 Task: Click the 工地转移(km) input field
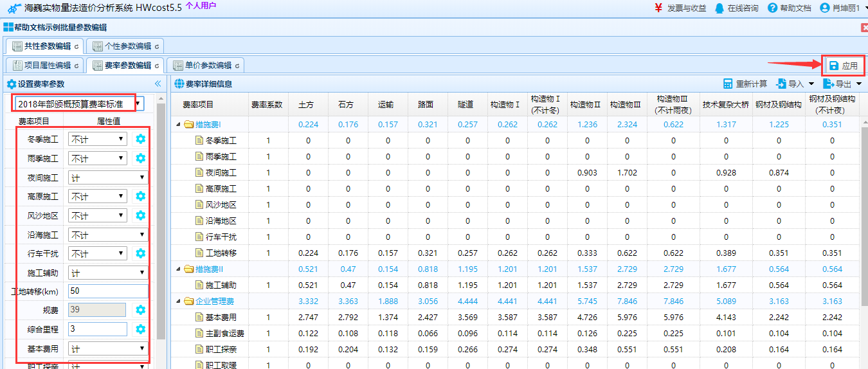108,291
